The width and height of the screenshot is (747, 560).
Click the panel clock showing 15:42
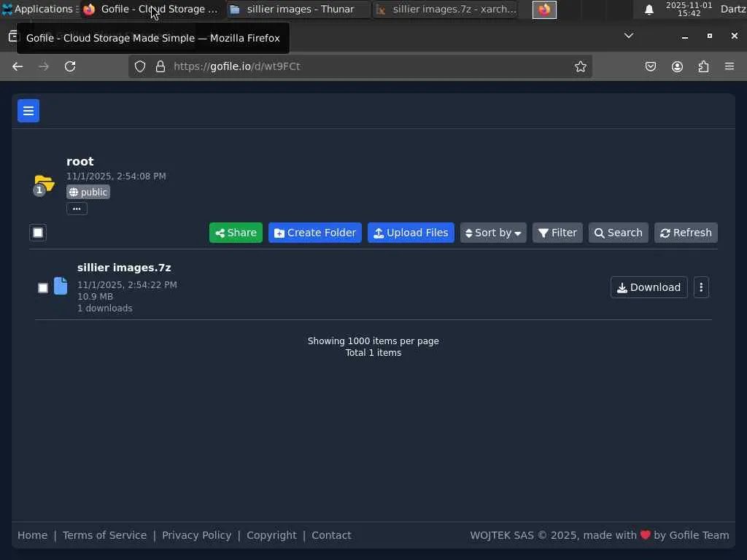[689, 9]
